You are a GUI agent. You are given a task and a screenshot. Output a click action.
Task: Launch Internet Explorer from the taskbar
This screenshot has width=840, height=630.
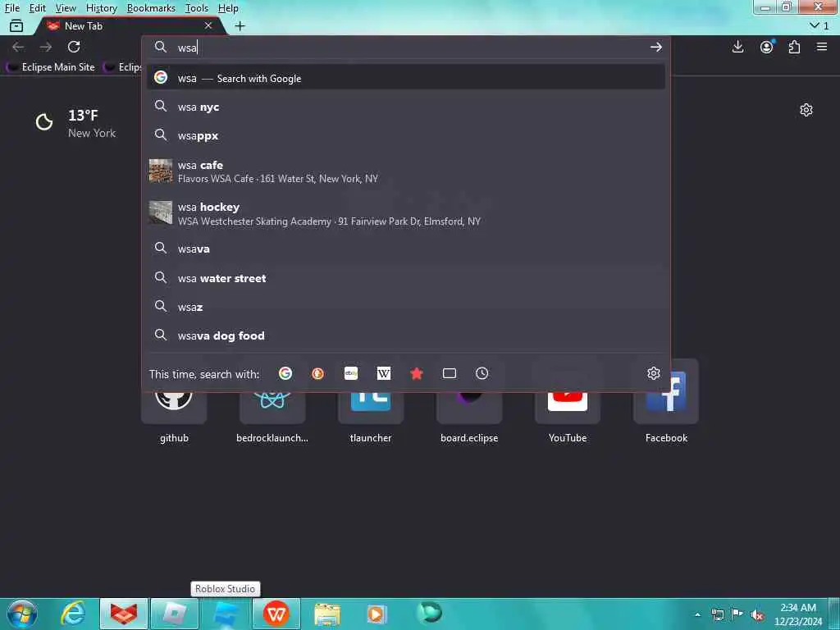(x=73, y=614)
